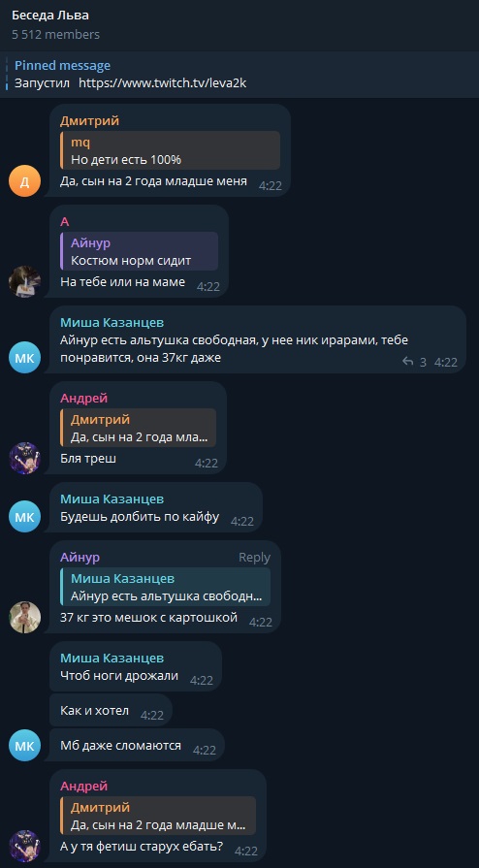479x868 pixels.
Task: Open user A's avatar photo
Action: [25, 282]
